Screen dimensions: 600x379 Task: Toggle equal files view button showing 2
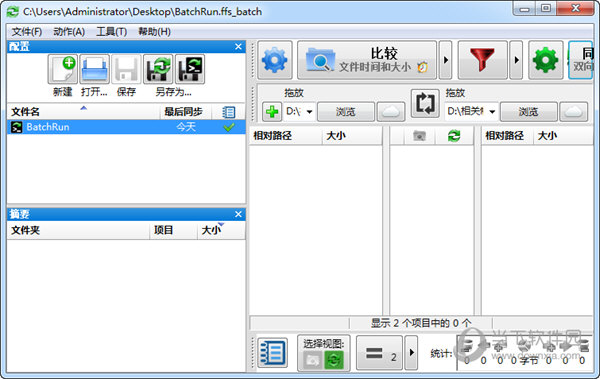point(380,353)
